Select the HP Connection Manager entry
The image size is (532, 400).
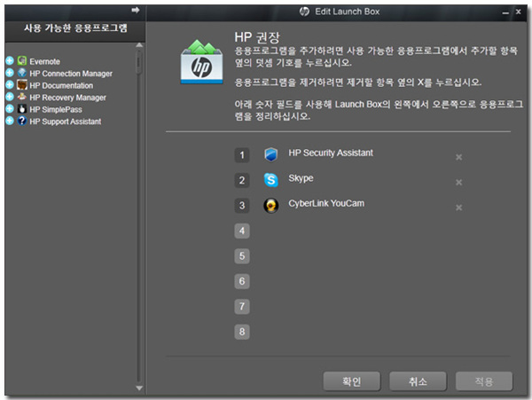click(71, 74)
